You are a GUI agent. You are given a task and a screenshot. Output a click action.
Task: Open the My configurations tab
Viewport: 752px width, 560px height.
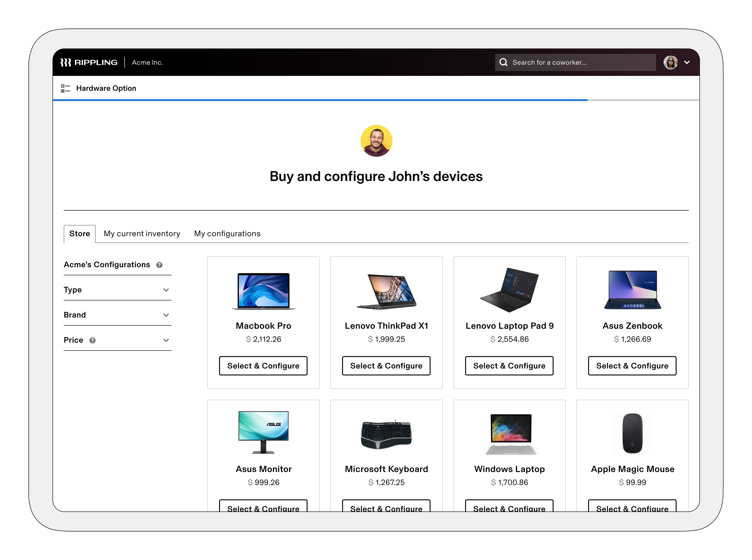click(x=227, y=234)
